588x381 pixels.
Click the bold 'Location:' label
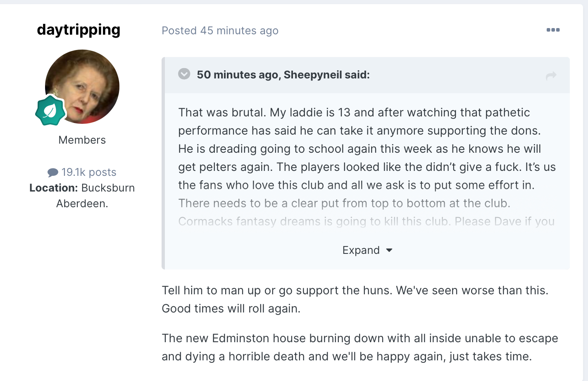coord(54,188)
